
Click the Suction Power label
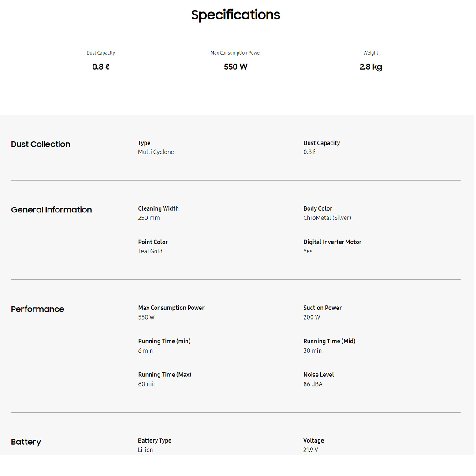[x=322, y=308]
